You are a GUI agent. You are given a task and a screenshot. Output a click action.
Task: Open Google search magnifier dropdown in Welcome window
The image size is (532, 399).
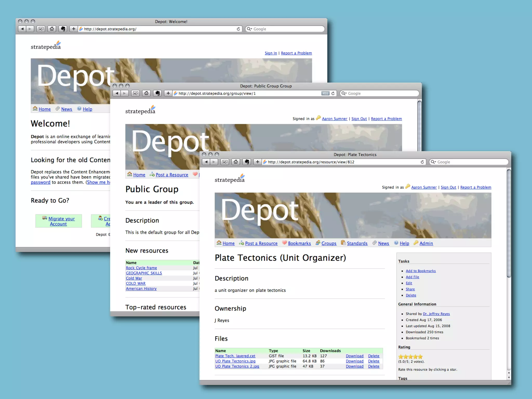pos(249,29)
